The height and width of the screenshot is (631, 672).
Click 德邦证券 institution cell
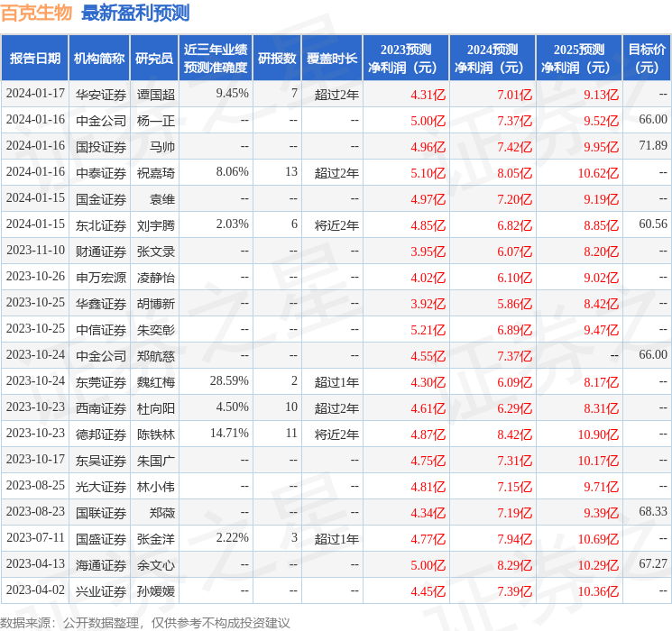101,434
